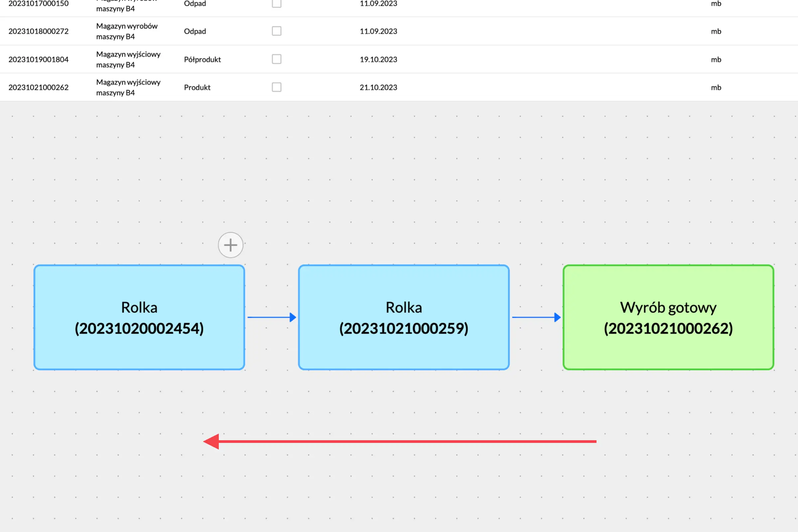Open batch number 20231019001804
The width and height of the screenshot is (798, 532).
point(38,60)
